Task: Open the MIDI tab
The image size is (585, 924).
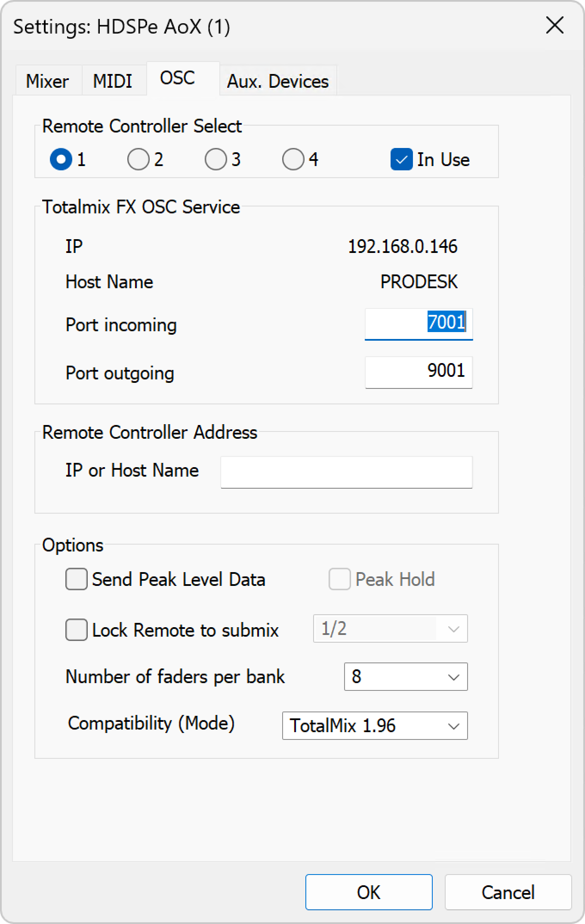Action: point(113,81)
